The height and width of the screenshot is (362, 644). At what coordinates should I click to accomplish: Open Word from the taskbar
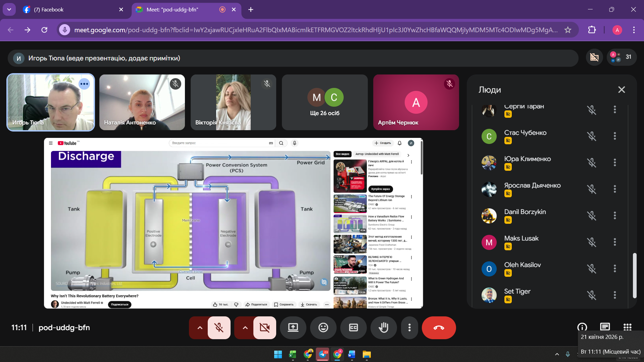(352, 354)
